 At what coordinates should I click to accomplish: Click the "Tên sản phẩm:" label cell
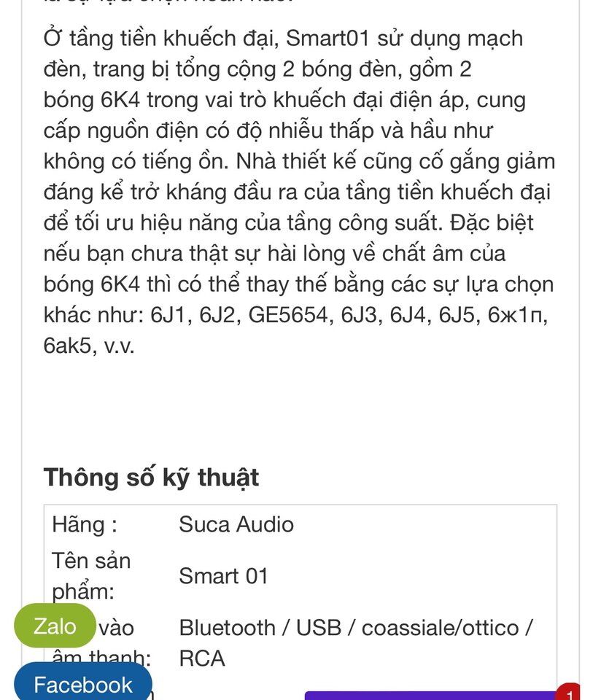tap(91, 576)
